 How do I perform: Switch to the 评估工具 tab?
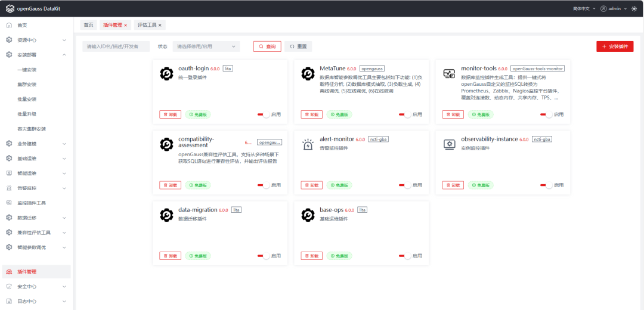tap(150, 25)
